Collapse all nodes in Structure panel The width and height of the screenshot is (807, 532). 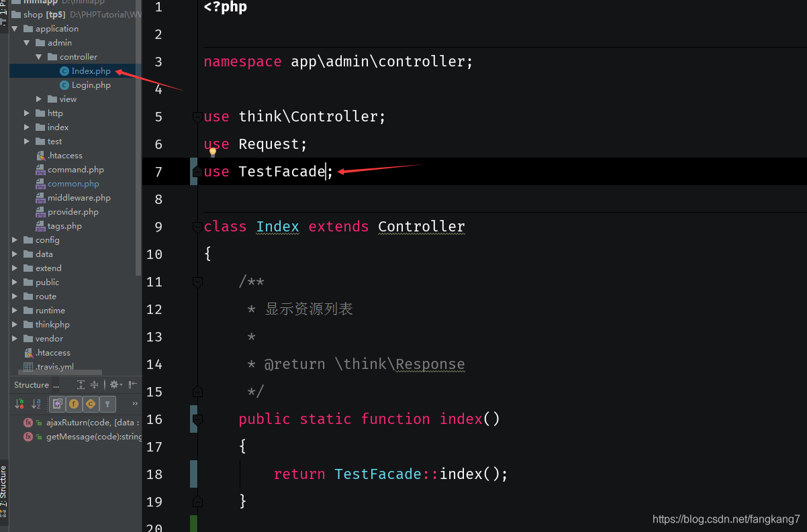click(x=95, y=384)
